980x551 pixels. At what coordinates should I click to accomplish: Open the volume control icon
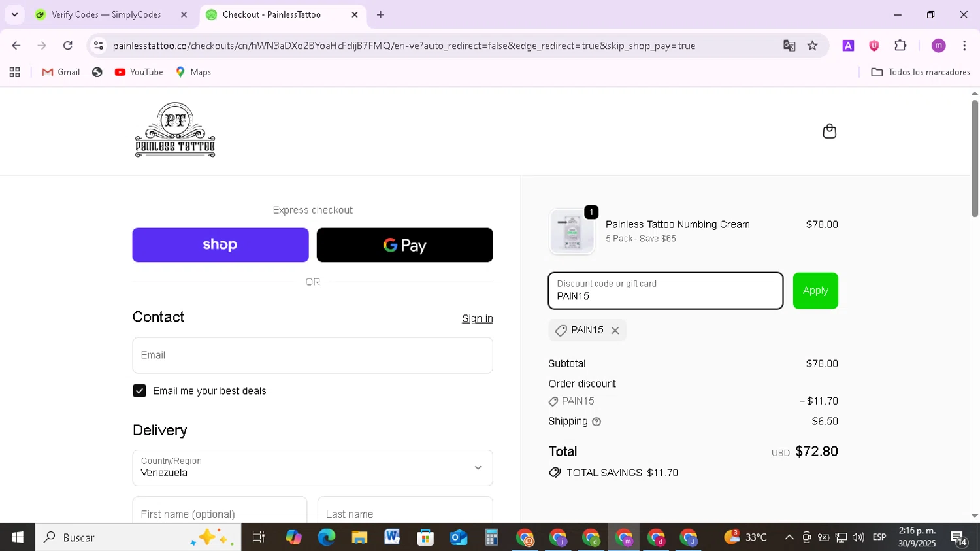tap(858, 537)
